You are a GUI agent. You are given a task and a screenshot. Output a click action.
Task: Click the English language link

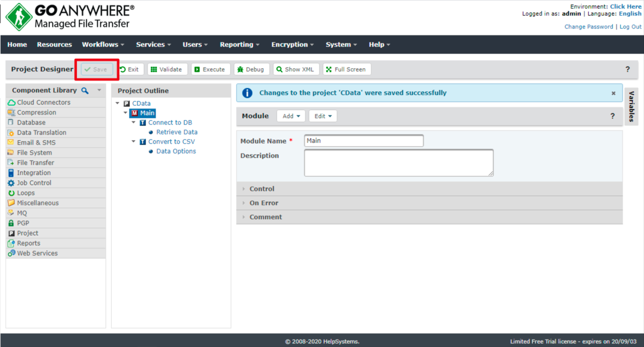click(630, 14)
